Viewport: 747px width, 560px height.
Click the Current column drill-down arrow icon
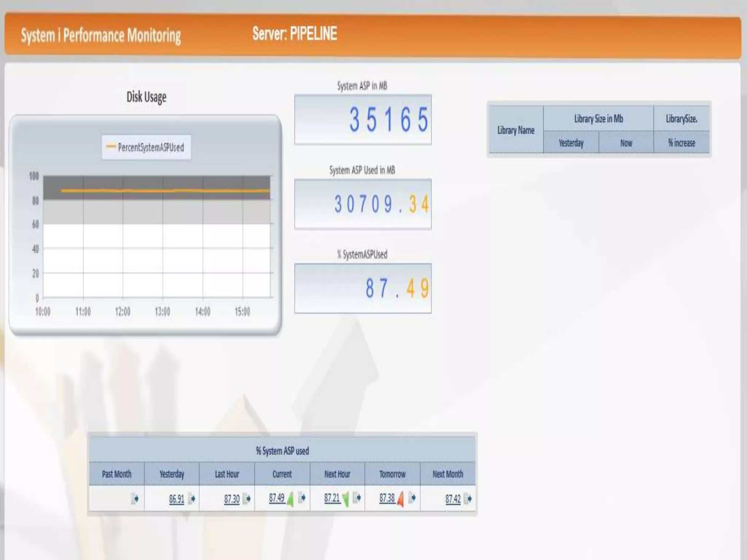coord(302,498)
